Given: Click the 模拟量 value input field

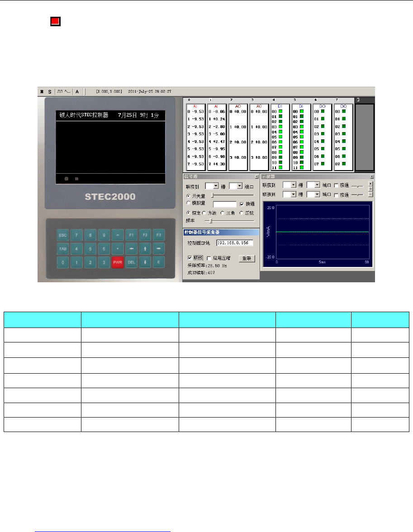Looking at the screenshot, I should tap(225, 204).
